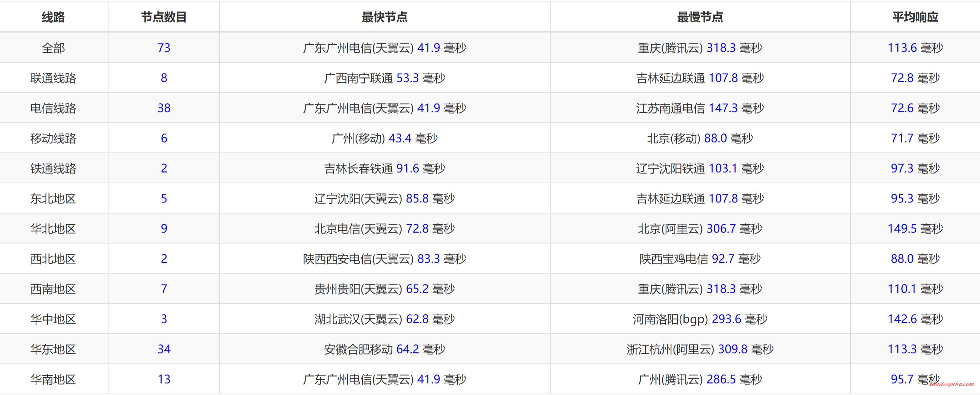Click node count 8 in 联通线路 row

pos(164,78)
